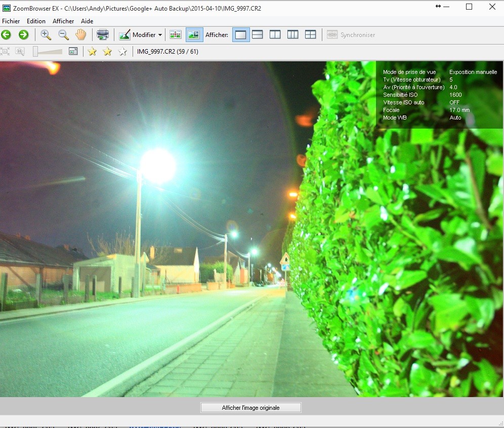
Task: Click Afficher l'image originale button
Action: point(250,408)
